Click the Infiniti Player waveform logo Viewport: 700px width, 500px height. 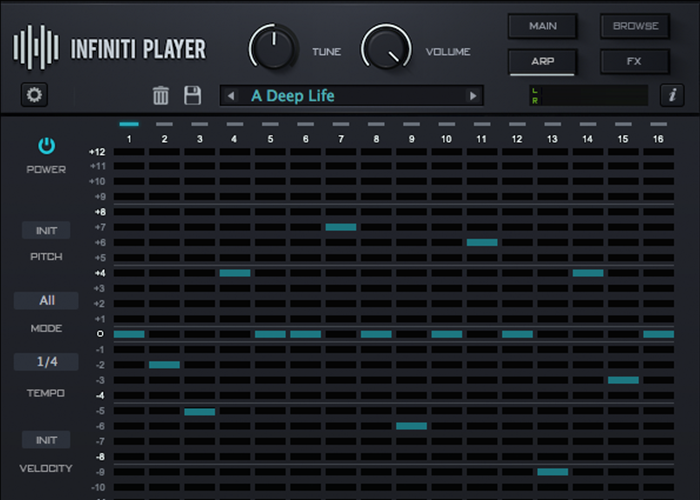(x=36, y=47)
